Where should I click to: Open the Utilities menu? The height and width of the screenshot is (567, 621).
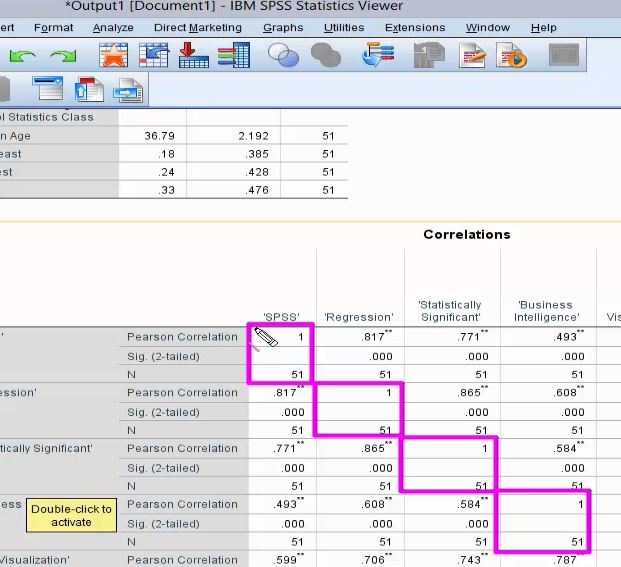tap(344, 28)
